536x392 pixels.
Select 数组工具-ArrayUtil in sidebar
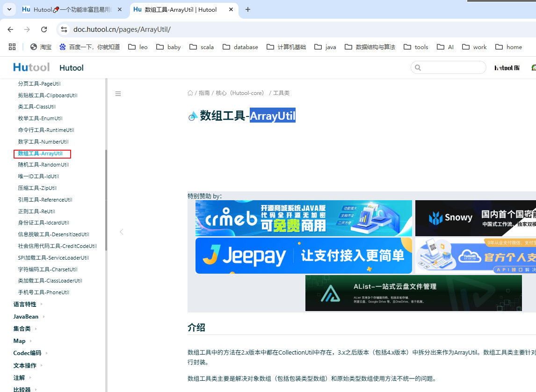(40, 153)
